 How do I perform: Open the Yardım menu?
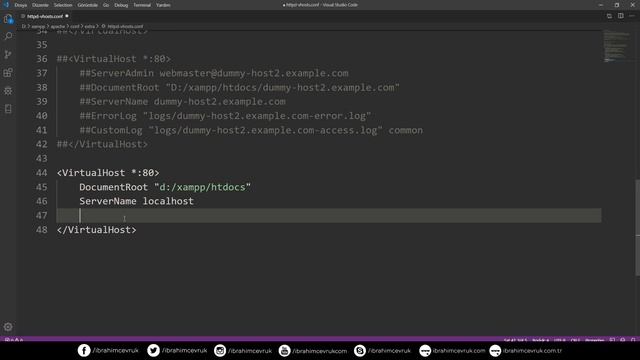(x=163, y=5)
